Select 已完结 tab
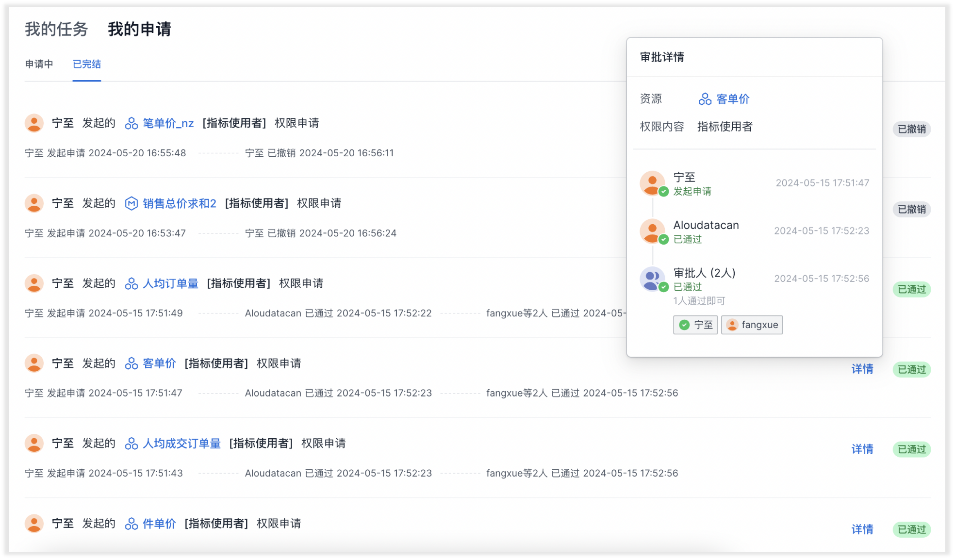This screenshot has height=560, width=955. pos(87,64)
